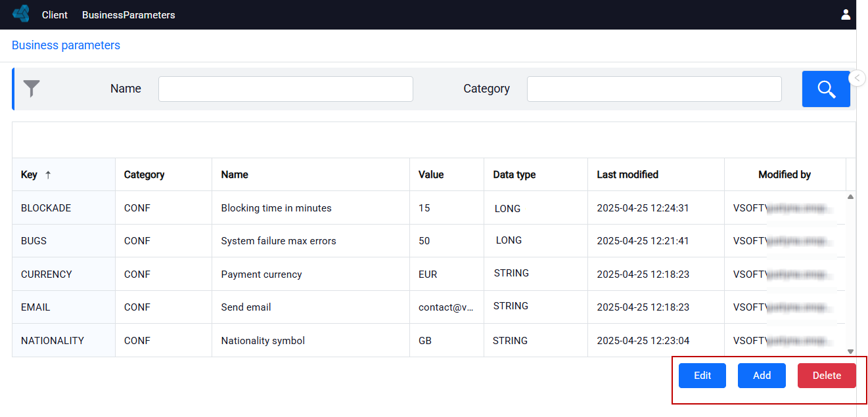Click the Add button
The height and width of the screenshot is (417, 868).
tap(762, 376)
